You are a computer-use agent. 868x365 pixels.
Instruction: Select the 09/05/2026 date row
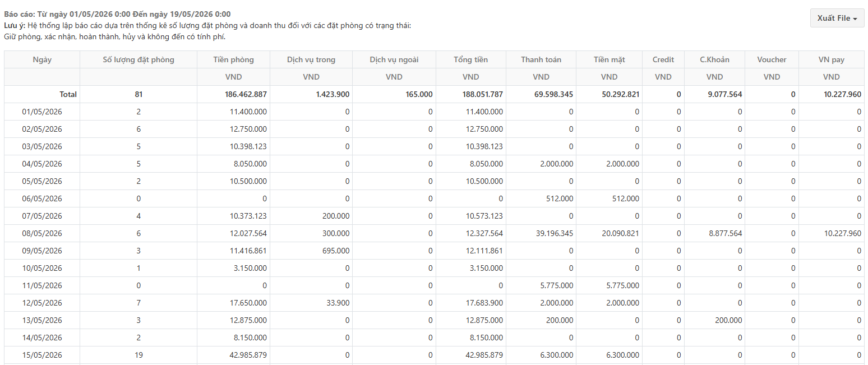(x=434, y=251)
